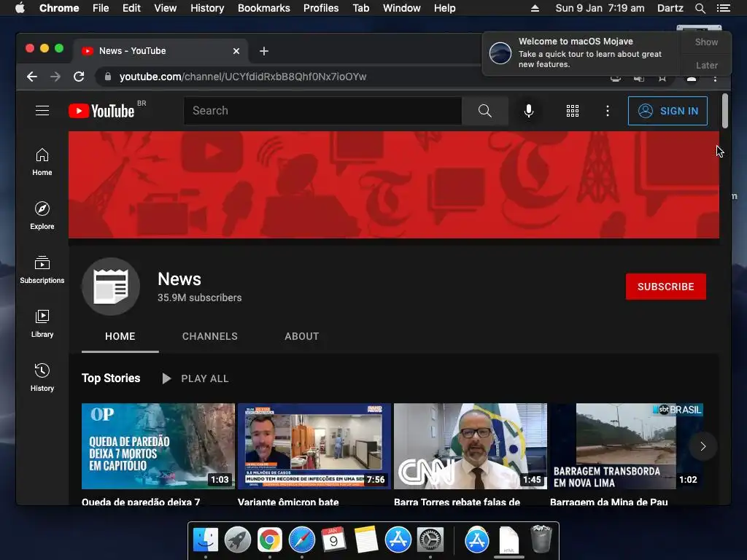Open the Window menu
The height and width of the screenshot is (560, 747).
402,8
